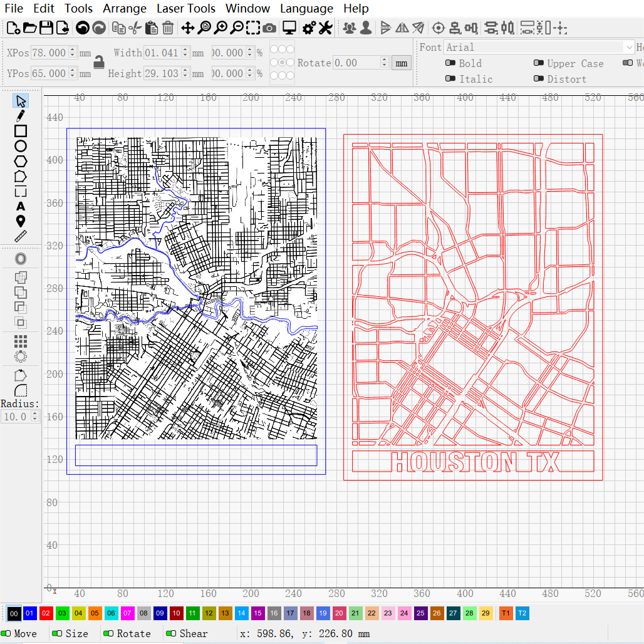Click the mm unit button beside Rotate
This screenshot has height=644, width=644.
[401, 63]
